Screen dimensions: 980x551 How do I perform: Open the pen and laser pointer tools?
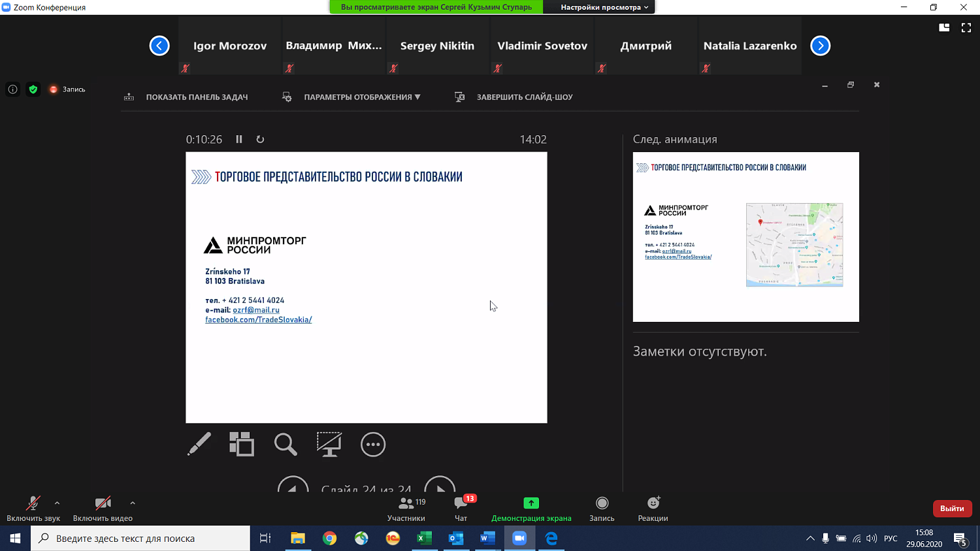(x=199, y=445)
